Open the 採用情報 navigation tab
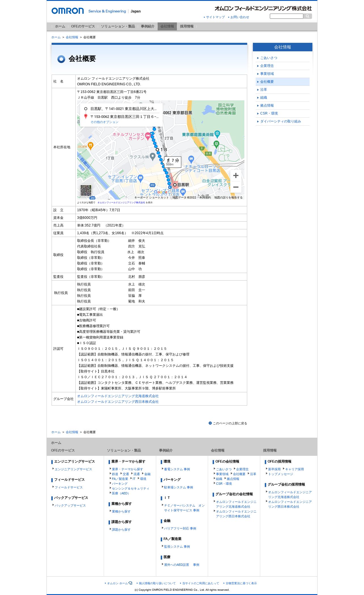The width and height of the screenshot is (364, 595). [x=187, y=26]
